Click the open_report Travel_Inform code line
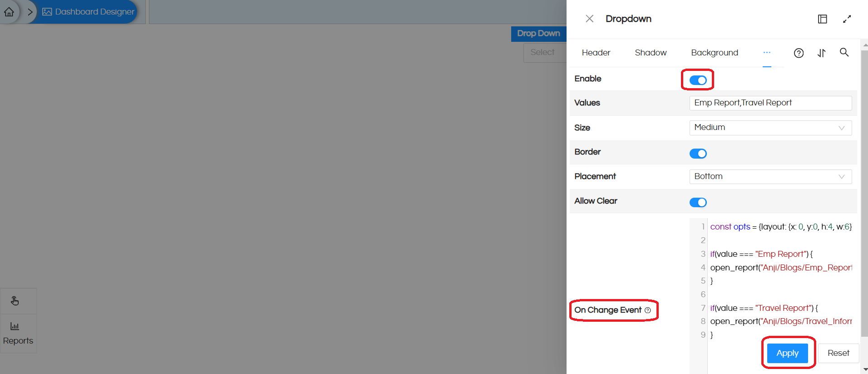 pyautogui.click(x=781, y=321)
